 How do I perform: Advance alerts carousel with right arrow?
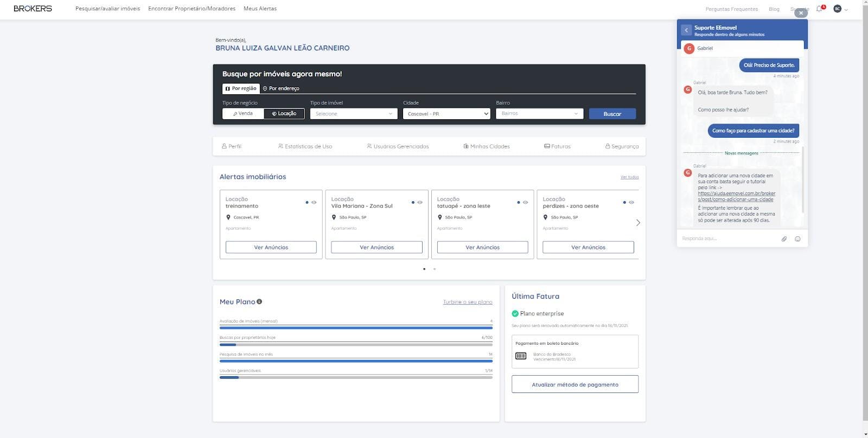coord(638,223)
